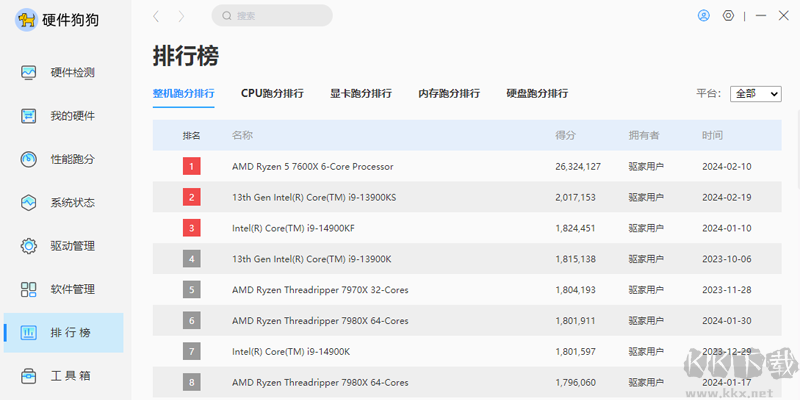Screen dimensions: 800x400
Task: Open 我的硬件 in the sidebar
Action: tap(72, 116)
